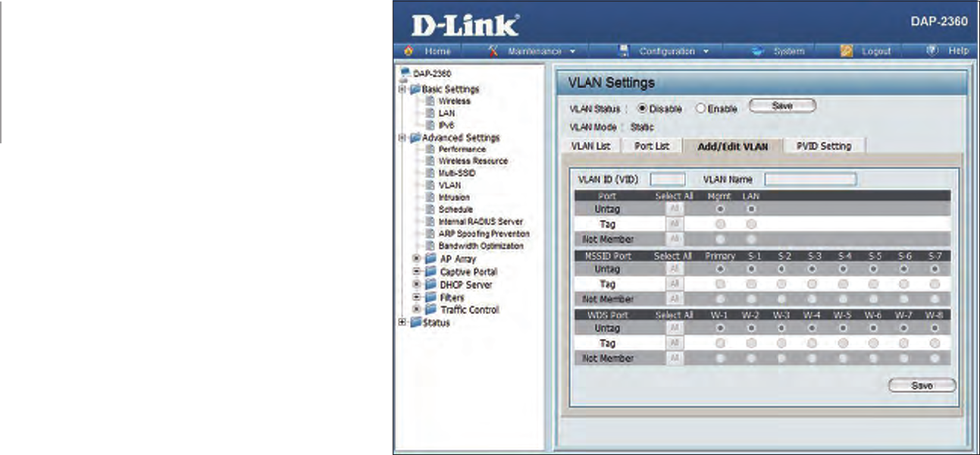The width and height of the screenshot is (980, 455).
Task: Click the VLAN Name input field
Action: coord(810,180)
